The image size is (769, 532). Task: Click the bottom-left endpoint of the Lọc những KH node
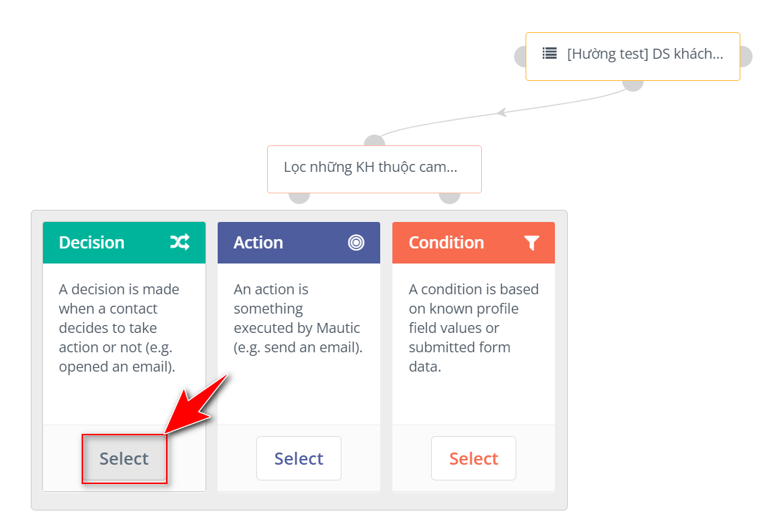pos(299,196)
